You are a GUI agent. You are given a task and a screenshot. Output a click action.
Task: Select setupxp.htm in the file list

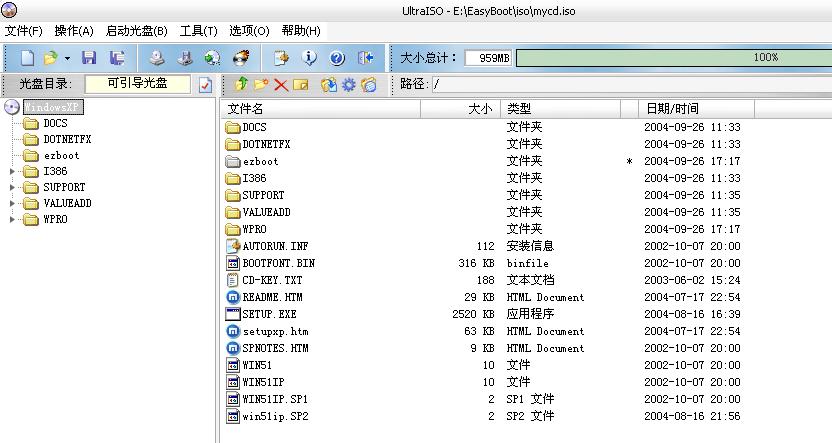coord(267,331)
